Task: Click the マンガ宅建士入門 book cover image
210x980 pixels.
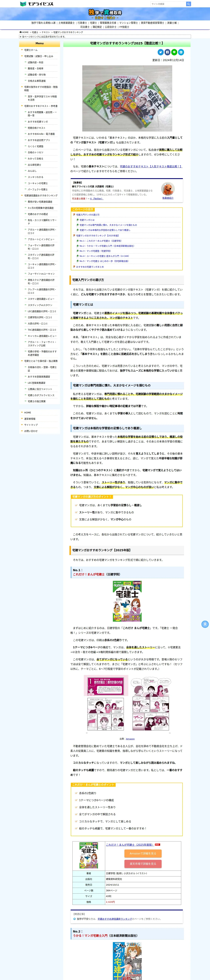Action: [127, 961]
